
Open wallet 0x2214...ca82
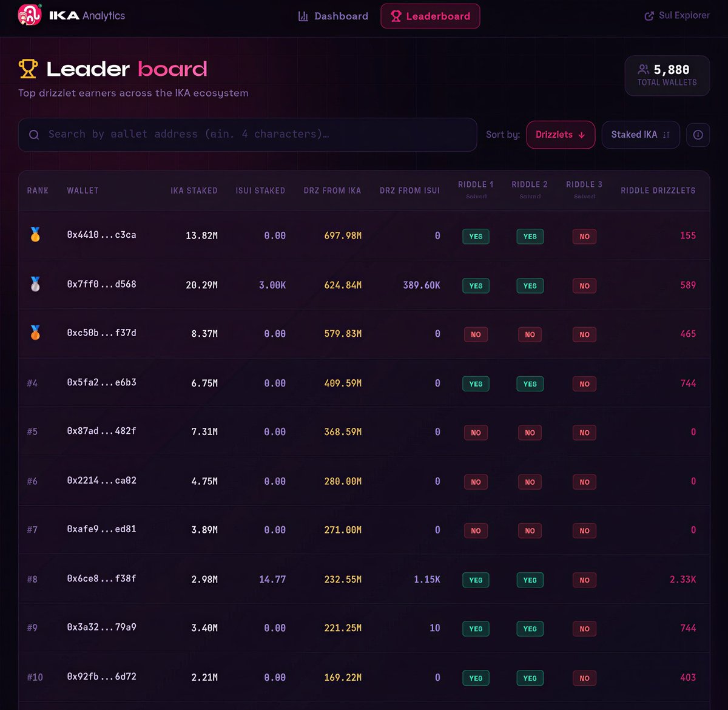101,480
